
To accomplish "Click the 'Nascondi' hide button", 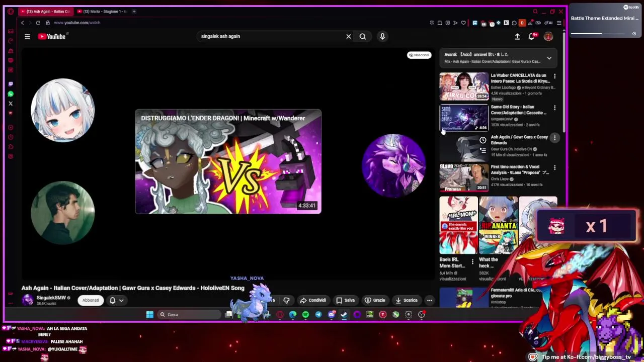I will tap(419, 55).
